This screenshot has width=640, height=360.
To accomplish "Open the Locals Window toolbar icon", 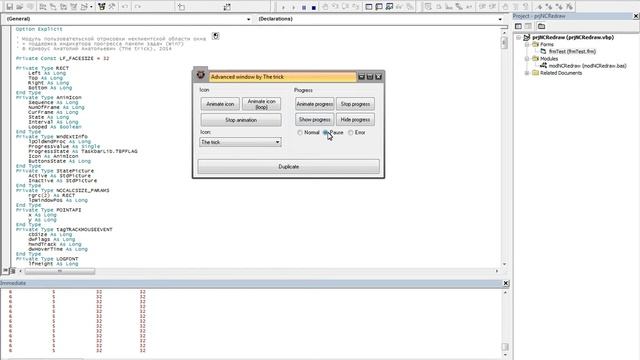I will click(369, 7).
